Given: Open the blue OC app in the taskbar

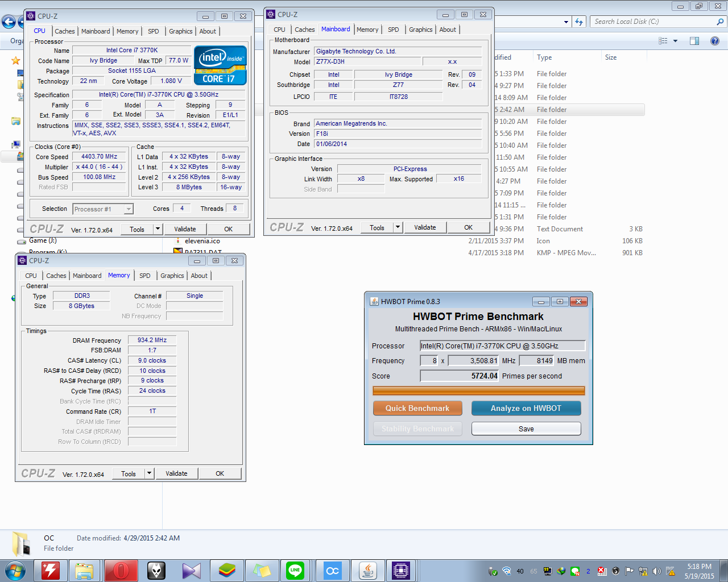Looking at the screenshot, I should 332,570.
